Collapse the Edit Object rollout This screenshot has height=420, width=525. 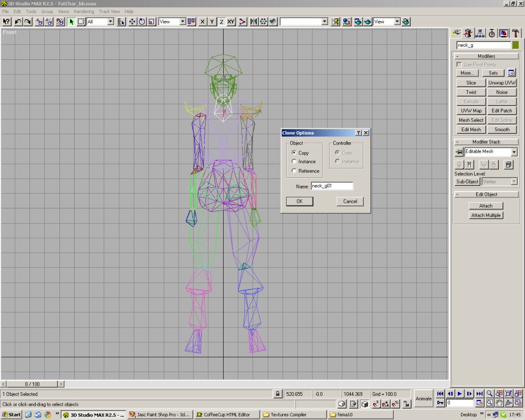pyautogui.click(x=486, y=194)
